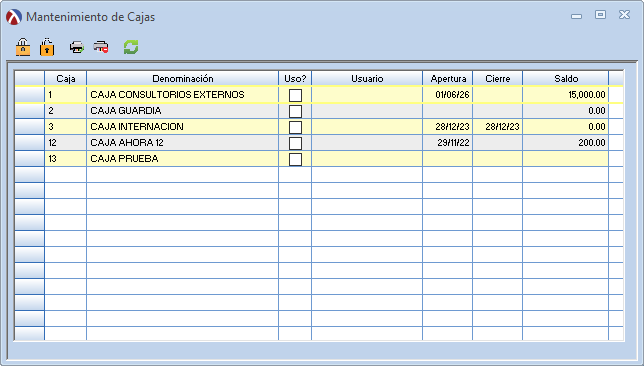The width and height of the screenshot is (644, 366).
Task: Click Caja number 13 cell
Action: (x=66, y=159)
